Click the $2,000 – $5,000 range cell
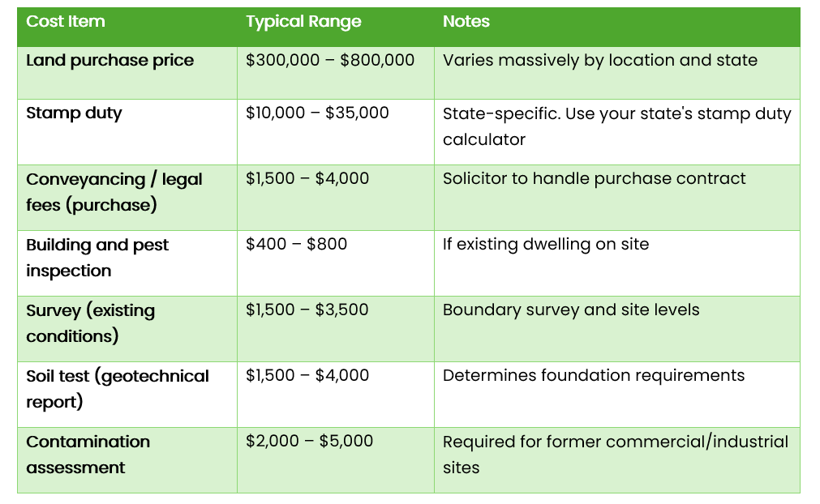The width and height of the screenshot is (820, 504). click(309, 442)
